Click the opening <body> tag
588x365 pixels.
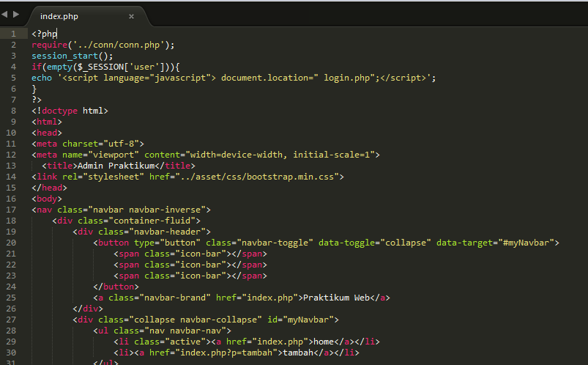(47, 199)
